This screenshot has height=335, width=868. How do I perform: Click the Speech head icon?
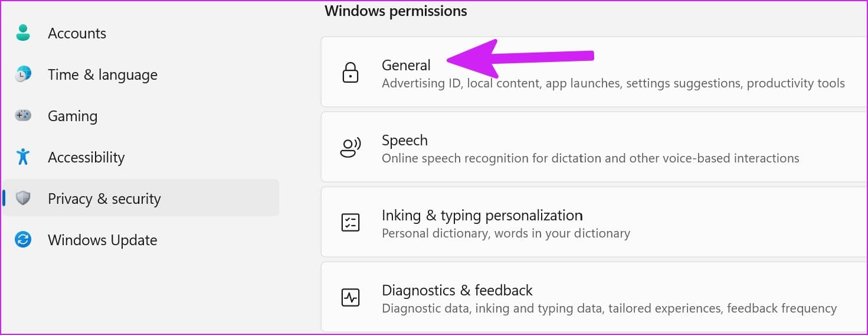point(351,148)
